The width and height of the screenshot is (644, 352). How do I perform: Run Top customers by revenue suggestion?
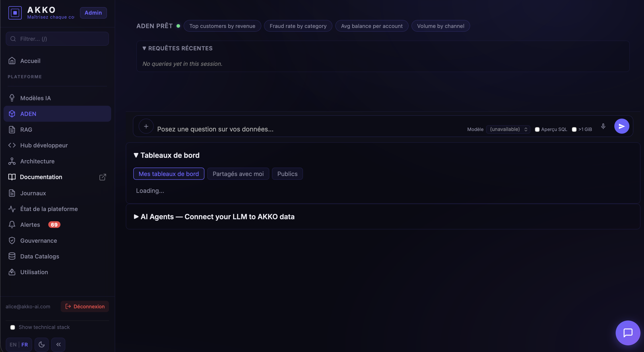[x=222, y=26]
